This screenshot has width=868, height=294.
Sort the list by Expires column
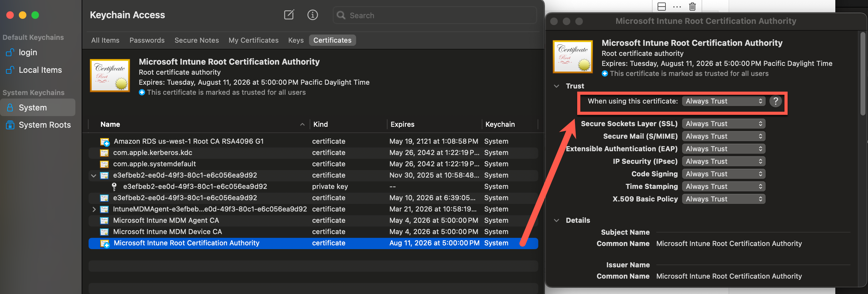tap(402, 124)
